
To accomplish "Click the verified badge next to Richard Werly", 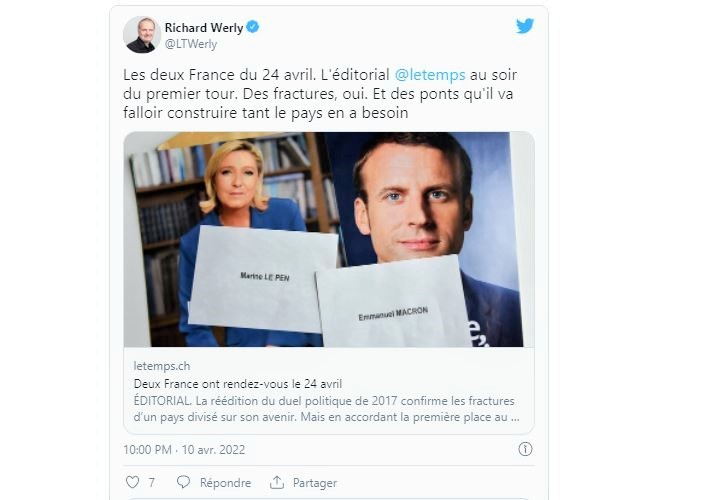I will 253,27.
